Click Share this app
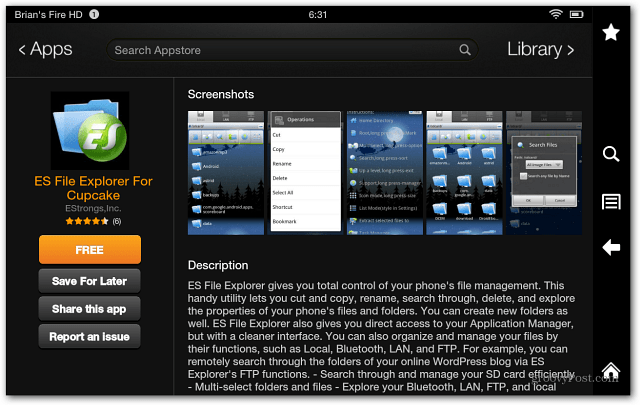Image resolution: width=640 pixels, height=405 pixels. click(89, 309)
